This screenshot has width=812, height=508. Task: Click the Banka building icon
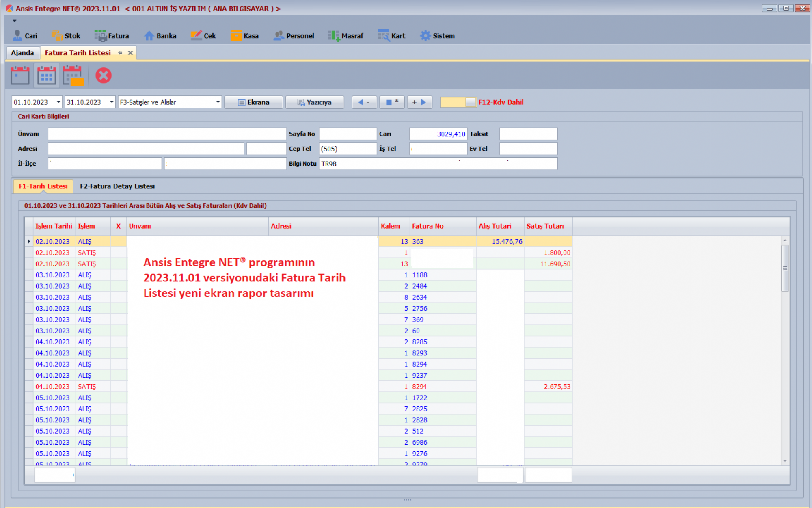coord(149,36)
